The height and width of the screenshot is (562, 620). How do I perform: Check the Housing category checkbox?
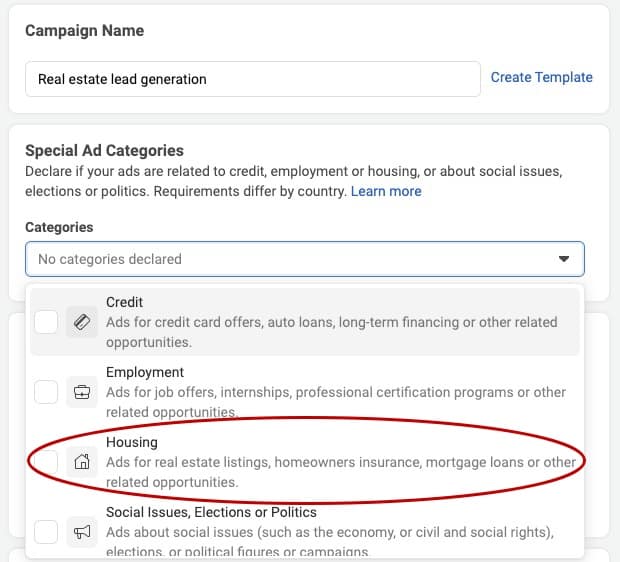[46, 462]
